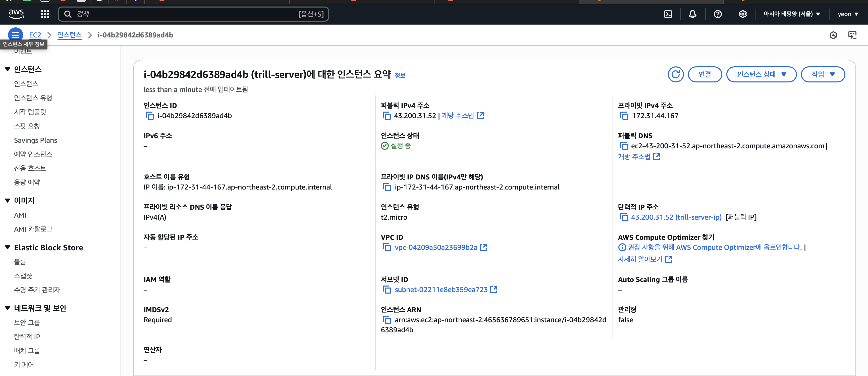This screenshot has width=868, height=376.
Task: Open the CloudShell terminal icon
Action: click(x=668, y=14)
